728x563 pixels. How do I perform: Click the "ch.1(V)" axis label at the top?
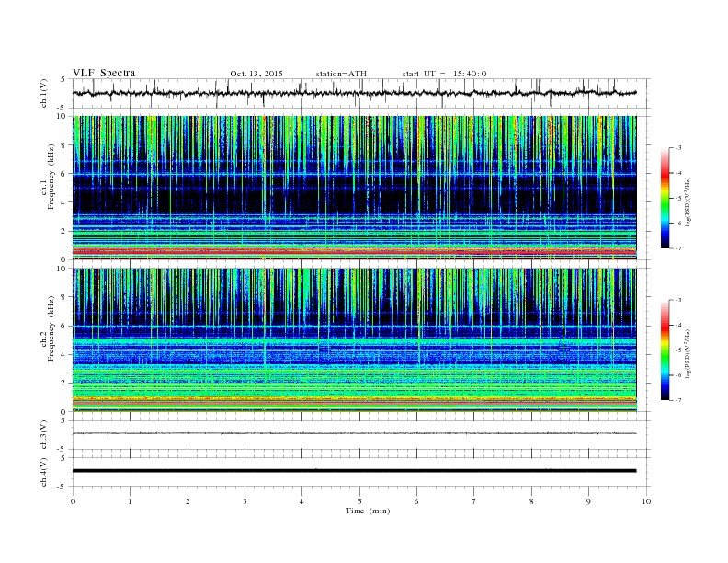point(44,93)
